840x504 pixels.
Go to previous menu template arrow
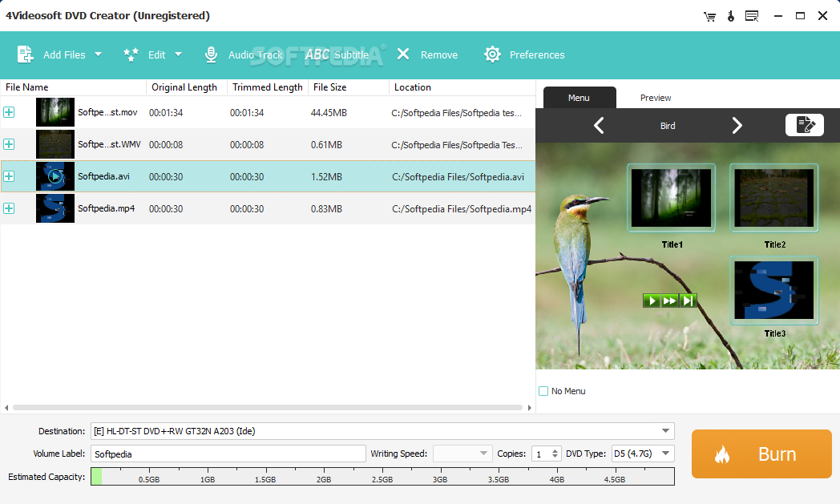(599, 125)
